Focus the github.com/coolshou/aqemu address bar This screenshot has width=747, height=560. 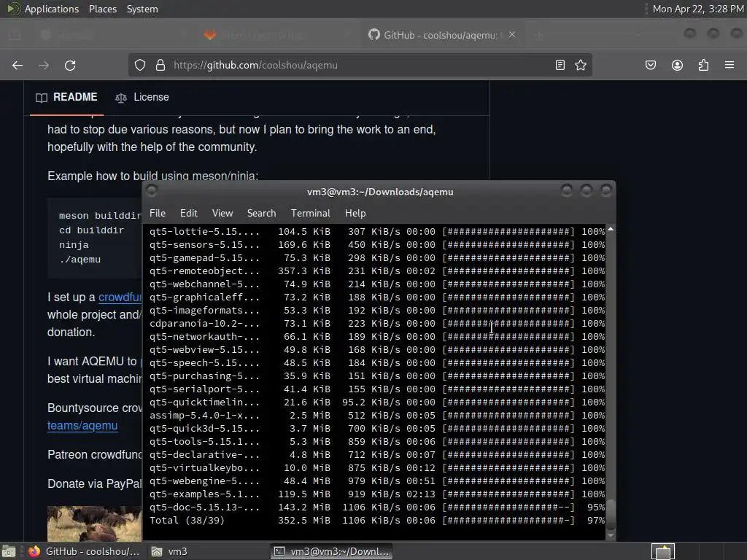362,65
